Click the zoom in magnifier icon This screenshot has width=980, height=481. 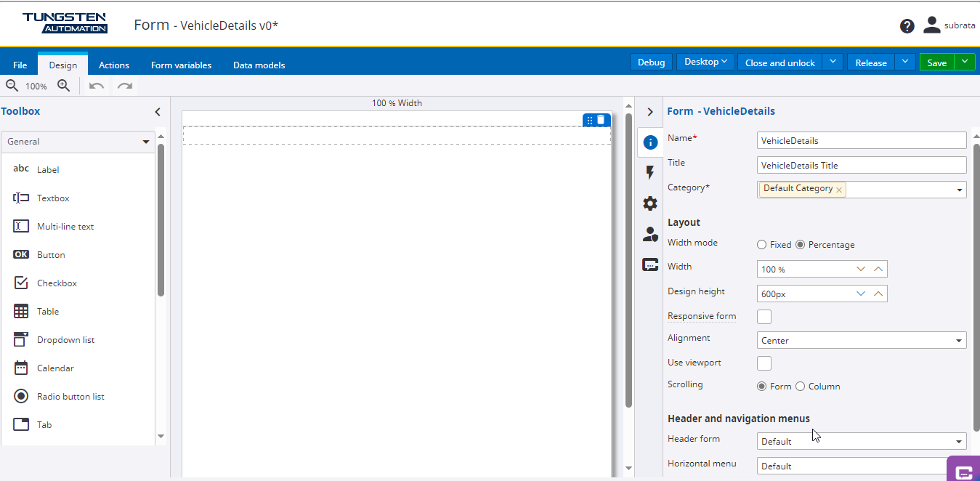point(64,86)
